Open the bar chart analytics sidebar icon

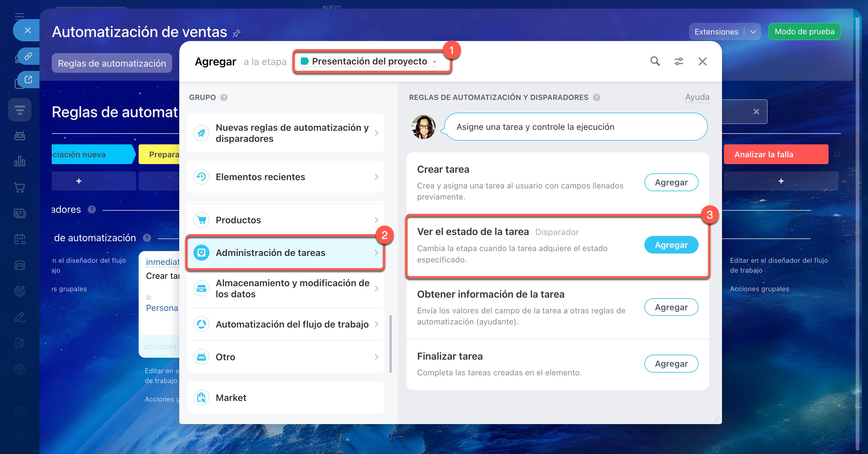[x=19, y=162]
